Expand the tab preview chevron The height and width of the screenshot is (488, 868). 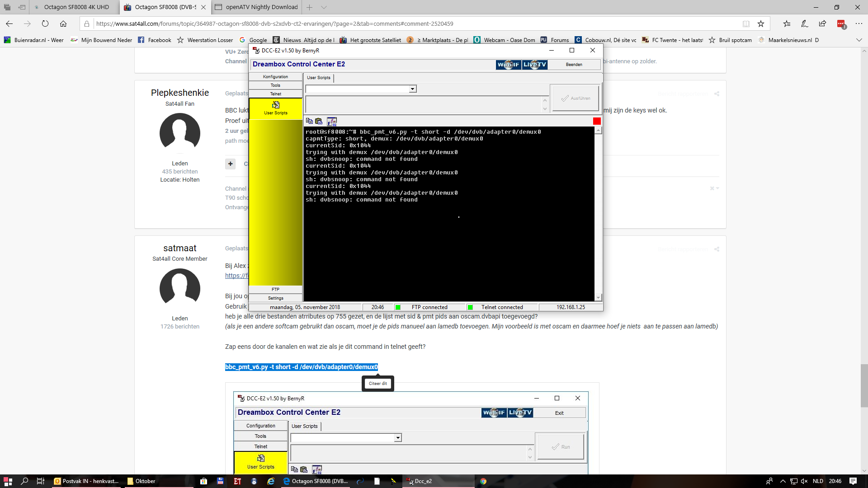tap(324, 7)
